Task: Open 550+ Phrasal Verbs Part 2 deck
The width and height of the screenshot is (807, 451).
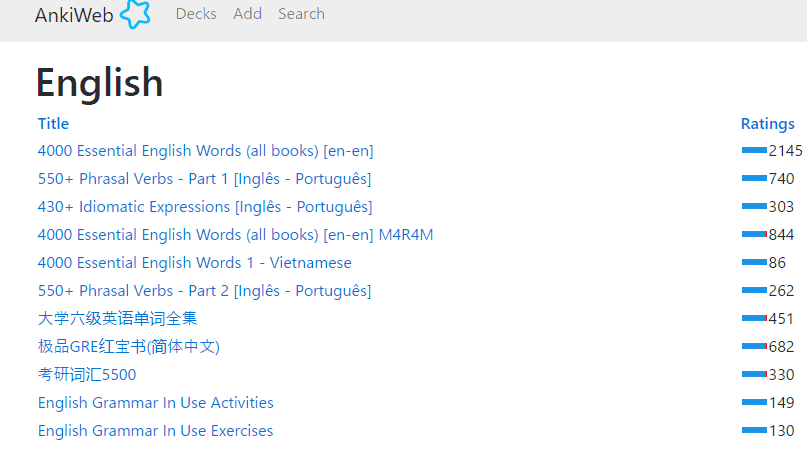Action: click(x=204, y=291)
